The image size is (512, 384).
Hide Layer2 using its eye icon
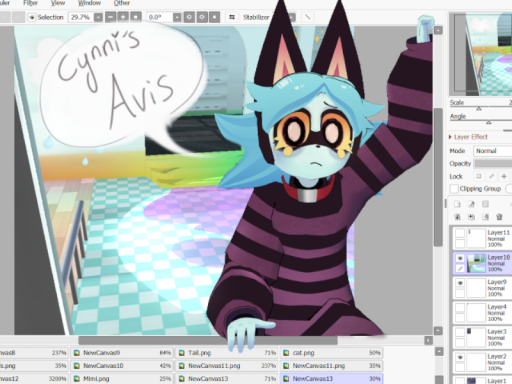click(460, 357)
